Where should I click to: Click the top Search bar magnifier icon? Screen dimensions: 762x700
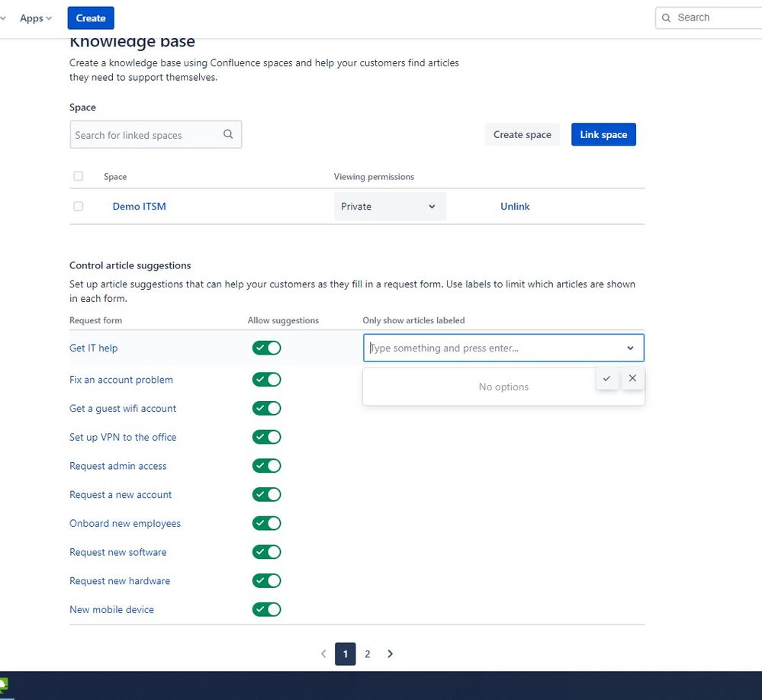pos(666,18)
